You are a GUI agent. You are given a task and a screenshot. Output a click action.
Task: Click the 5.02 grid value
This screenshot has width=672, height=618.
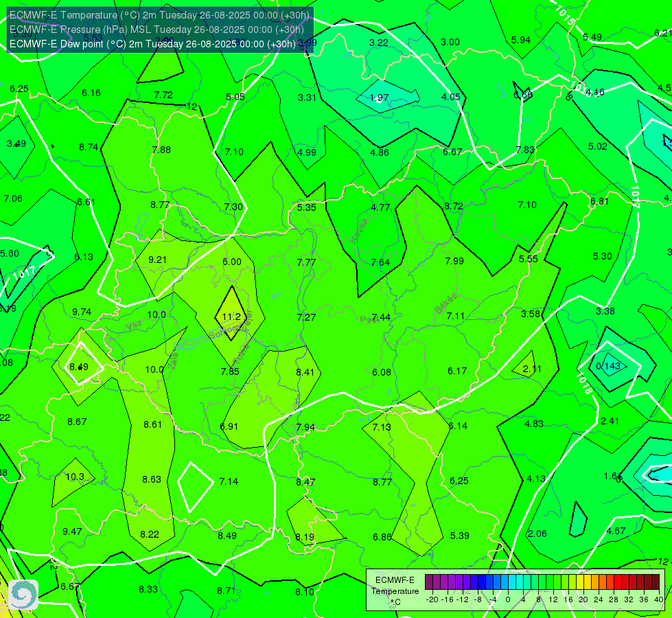coord(597,146)
